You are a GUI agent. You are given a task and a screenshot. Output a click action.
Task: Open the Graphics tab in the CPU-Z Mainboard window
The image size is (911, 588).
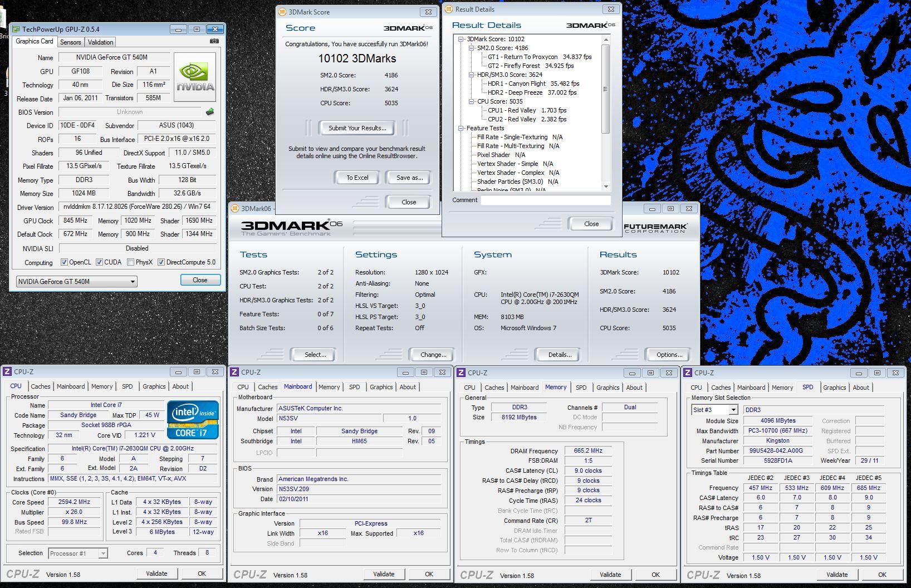point(381,387)
